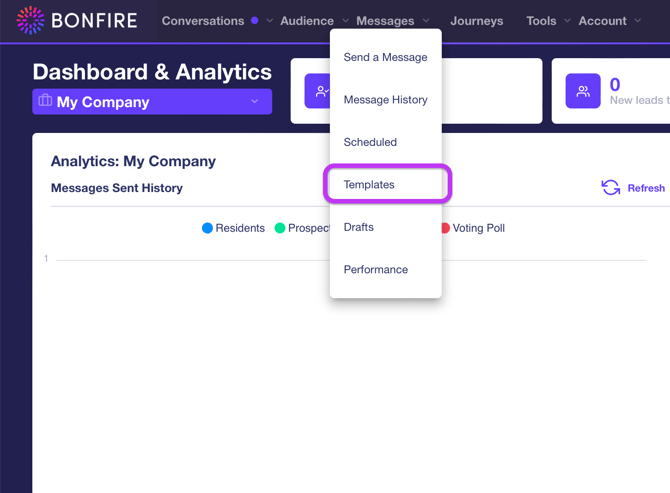Viewport: 670px width, 493px height.
Task: Choose Send a Message menu option
Action: [385, 58]
